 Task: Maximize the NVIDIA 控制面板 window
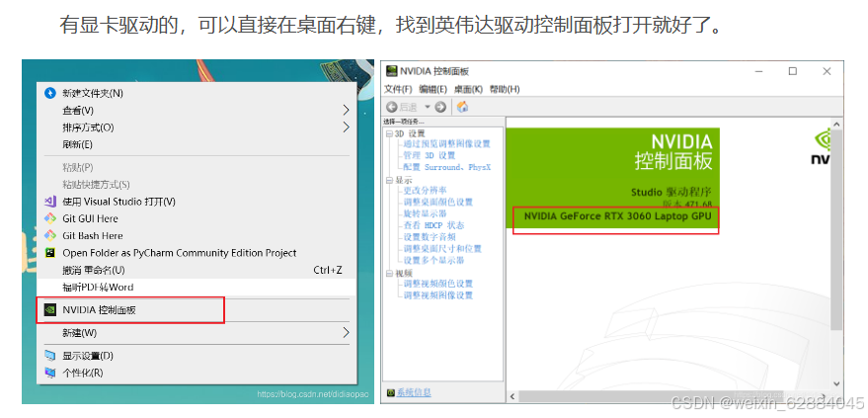793,71
